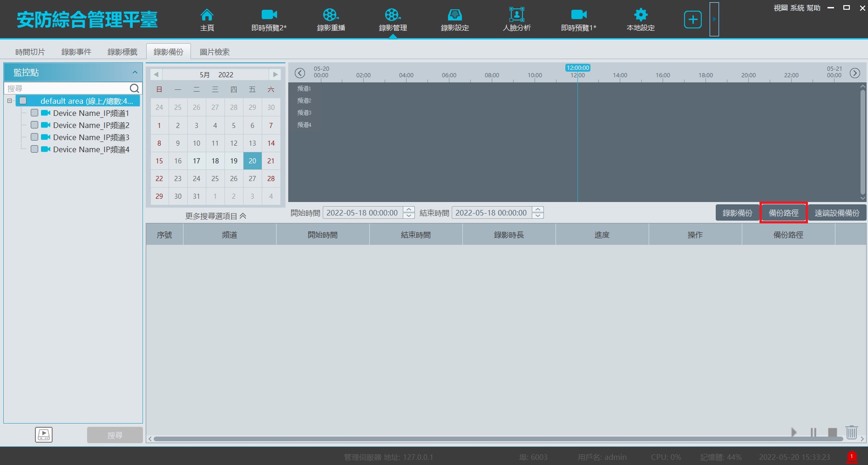
Task: Click the 遠端設備備份 button
Action: 837,213
